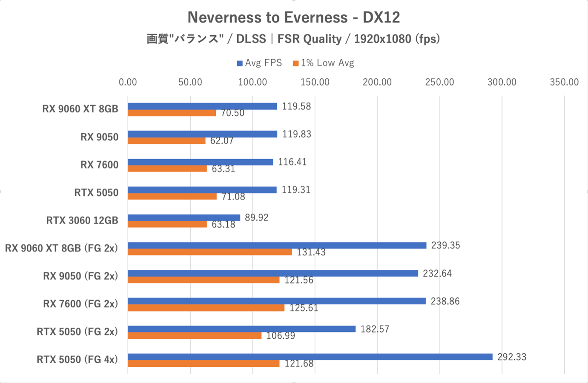Click the '150.00' axis label
The height and width of the screenshot is (383, 588).
pyautogui.click(x=315, y=82)
